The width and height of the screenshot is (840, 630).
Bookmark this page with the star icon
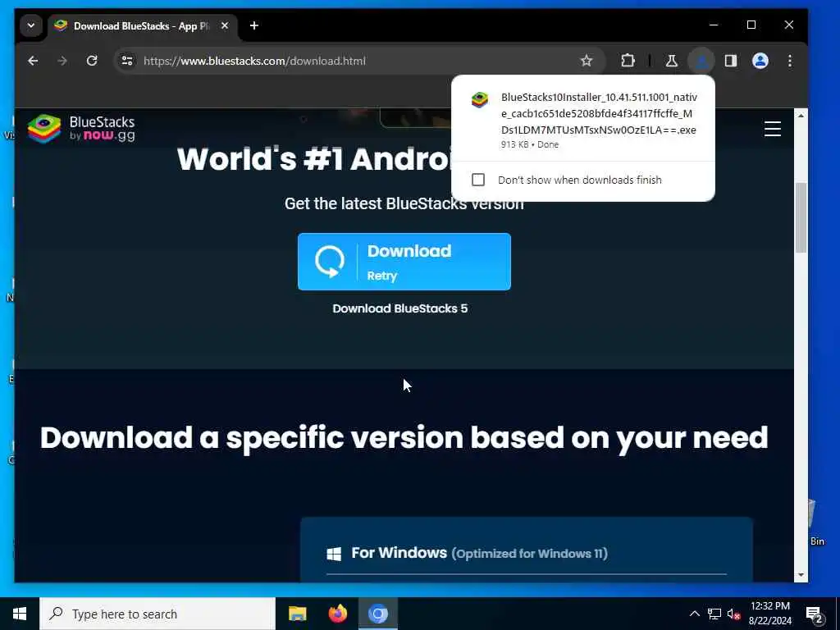[x=587, y=61]
